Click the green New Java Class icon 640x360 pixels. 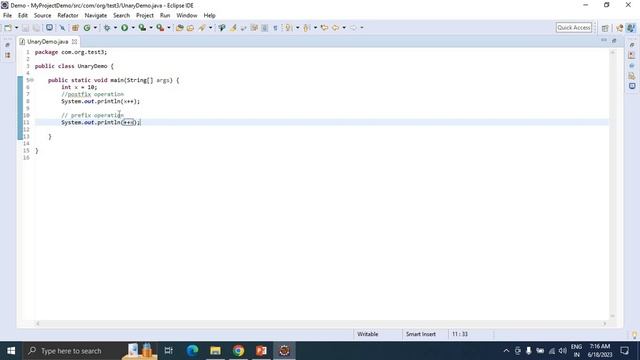pyautogui.click(x=87, y=28)
